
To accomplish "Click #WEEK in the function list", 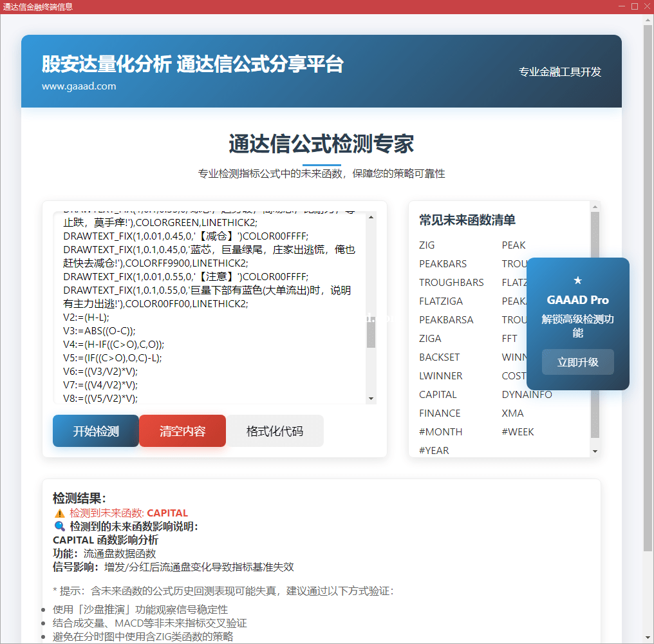I will pos(518,432).
